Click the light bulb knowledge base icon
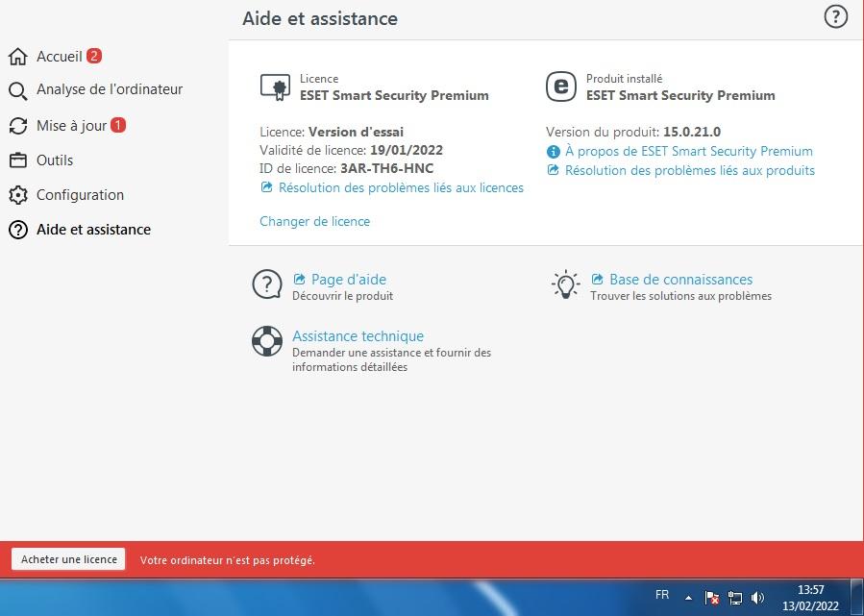 (566, 284)
